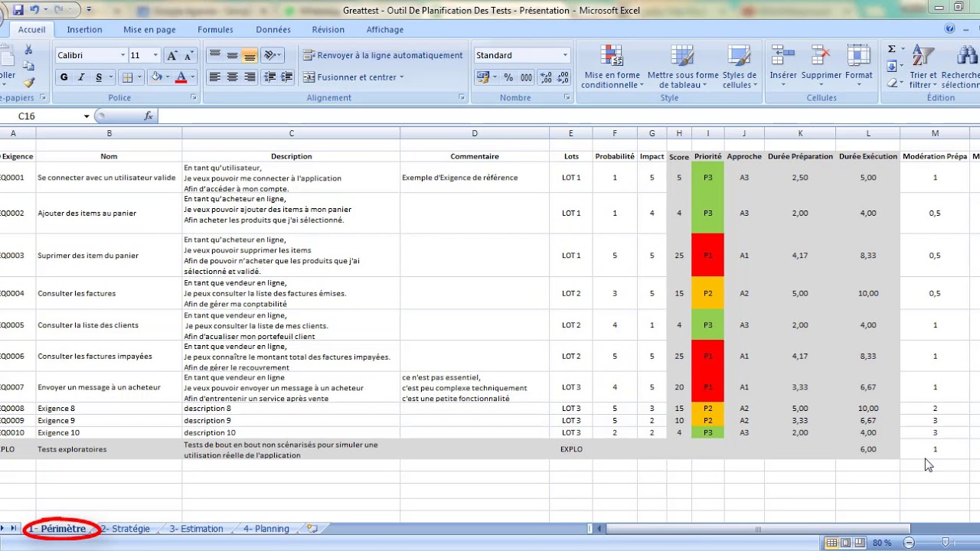Click Trier et filtrer button
The width and height of the screenshot is (980, 551).
923,67
